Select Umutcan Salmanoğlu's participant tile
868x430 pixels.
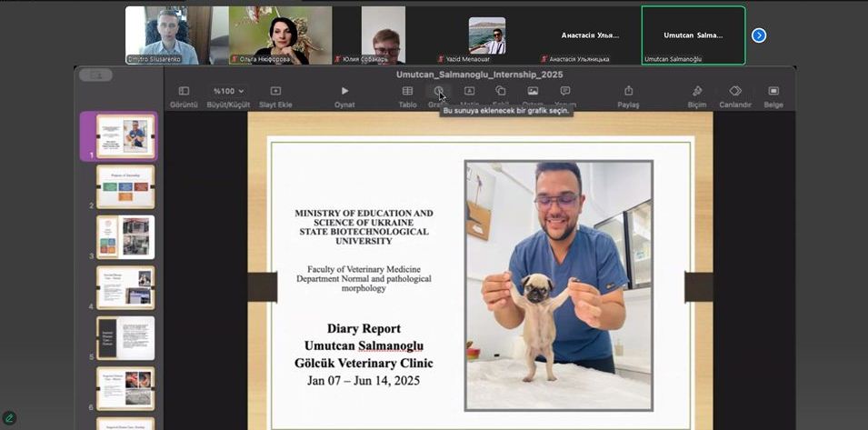point(693,35)
